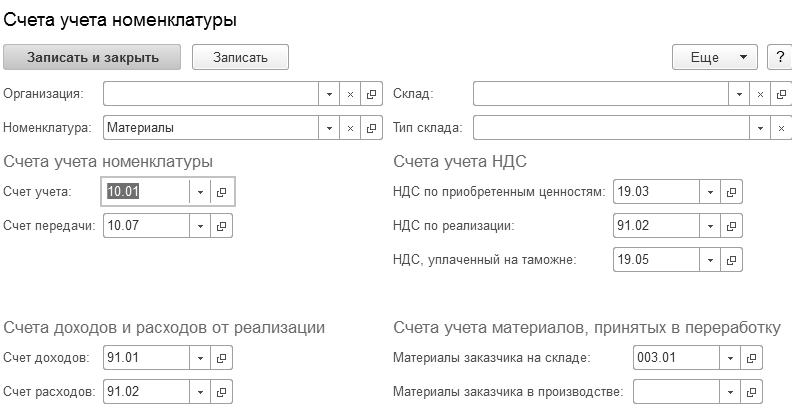Open help with the question mark button
Image resolution: width=792 pixels, height=414 pixels.
coord(780,57)
